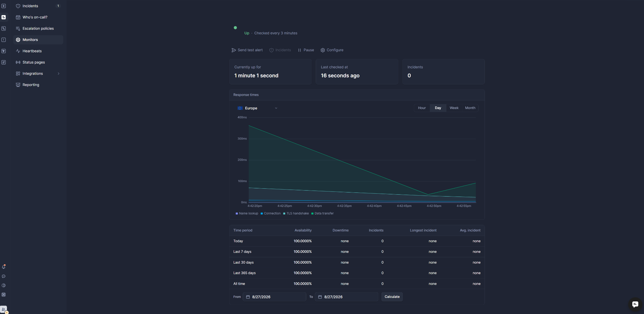
Task: Open the notifications bell icon
Action: 4,267
